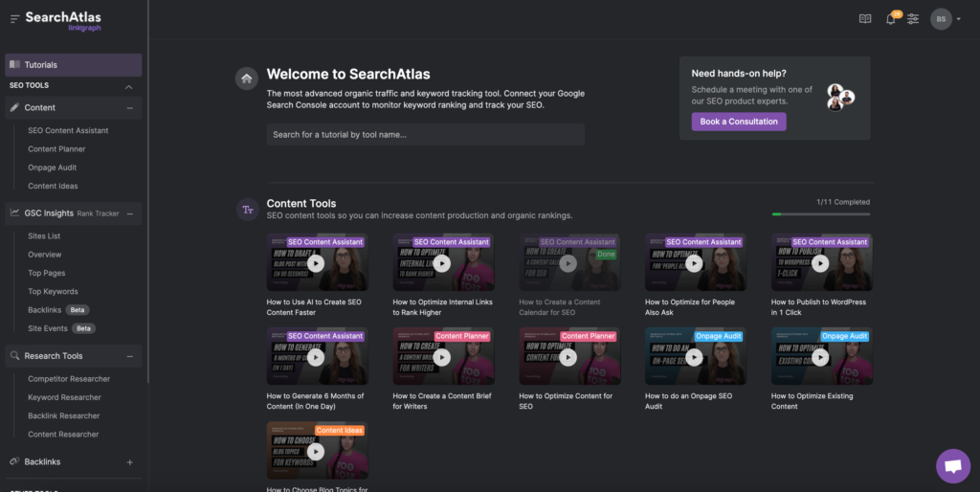Play 'How to Create a Content Calendar' video
Viewport: 980px width, 492px height.
(568, 262)
